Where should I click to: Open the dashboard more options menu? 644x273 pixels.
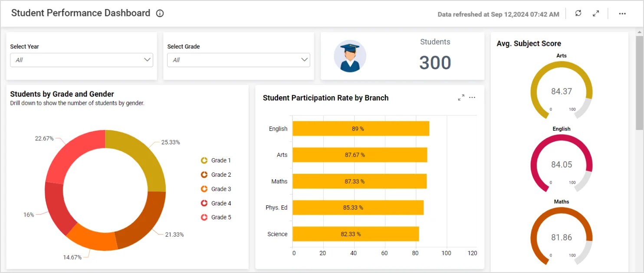[622, 13]
